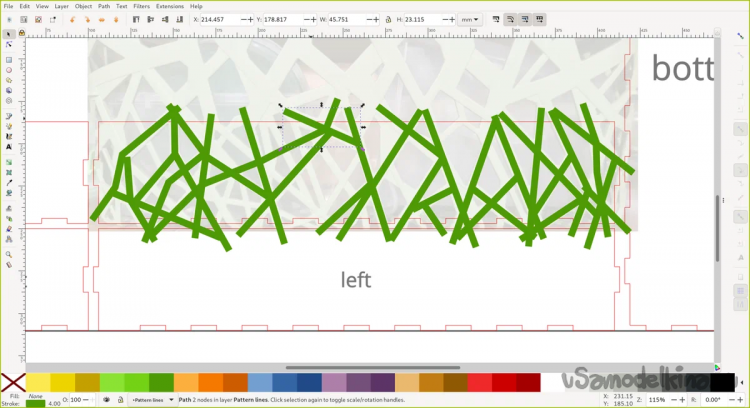Image resolution: width=750 pixels, height=408 pixels.
Task: Activate the Node edit tool
Action: (x=9, y=45)
